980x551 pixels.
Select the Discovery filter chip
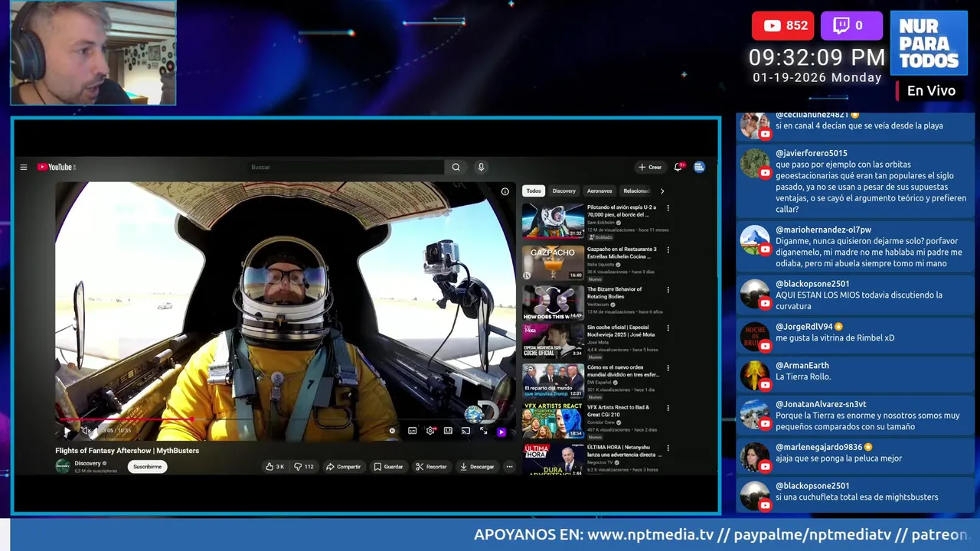[x=563, y=191]
